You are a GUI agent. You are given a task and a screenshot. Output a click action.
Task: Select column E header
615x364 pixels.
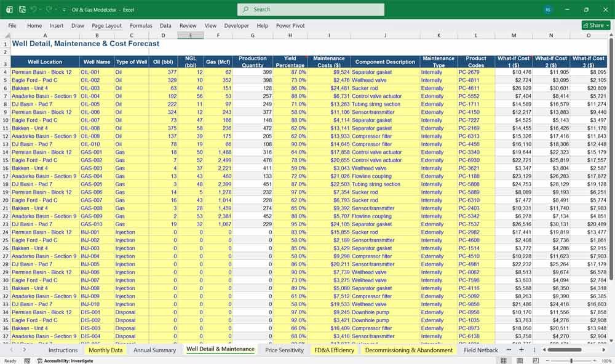(191, 35)
